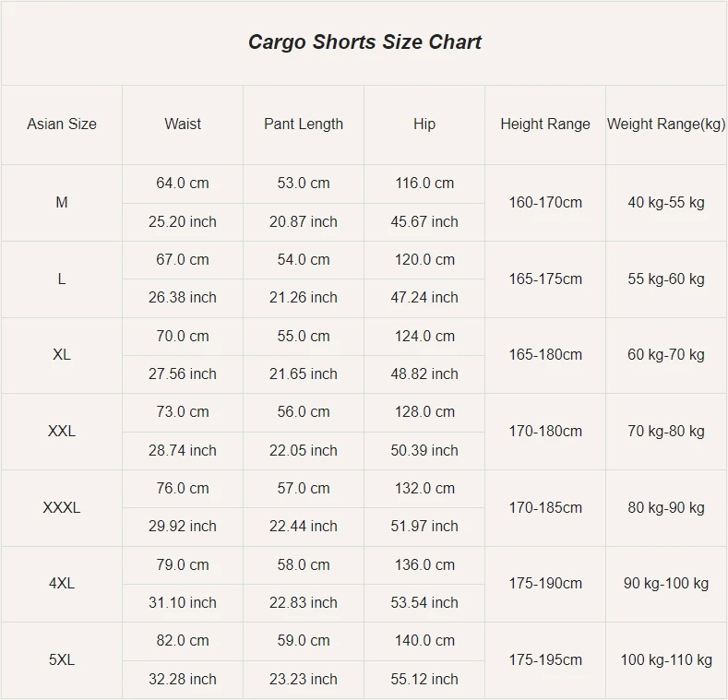The image size is (728, 700).
Task: Select the 79.0 cm waist cell
Action: [183, 565]
